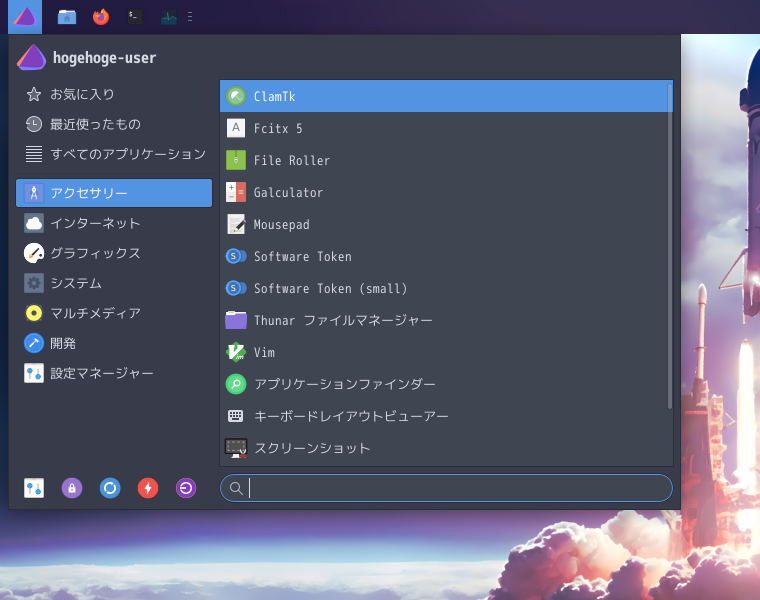
Task: Click the Vim icon
Action: point(236,352)
